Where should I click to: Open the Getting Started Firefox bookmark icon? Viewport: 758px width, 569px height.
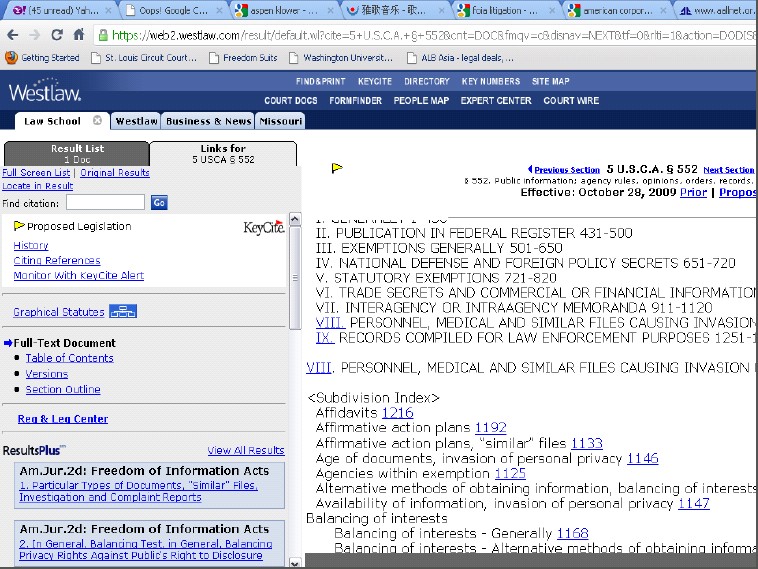11,58
